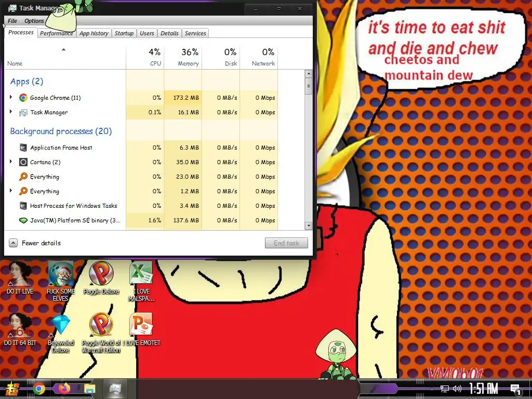
Task: Click the Fewer details label
Action: click(x=41, y=243)
